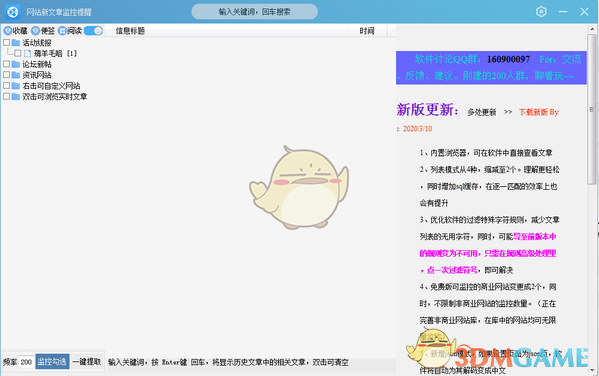
Task: Check the 论坛新帖 checkbox
Action: click(6, 64)
